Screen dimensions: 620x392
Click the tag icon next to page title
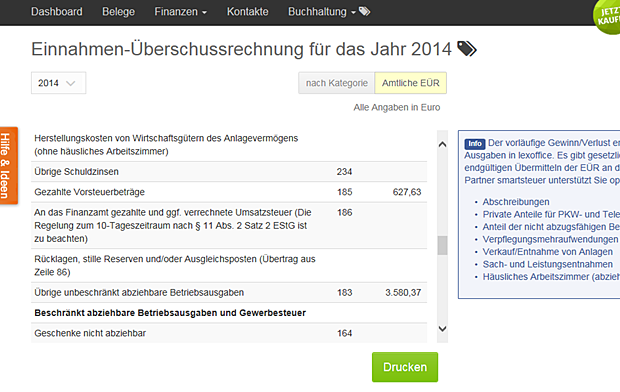coord(467,49)
